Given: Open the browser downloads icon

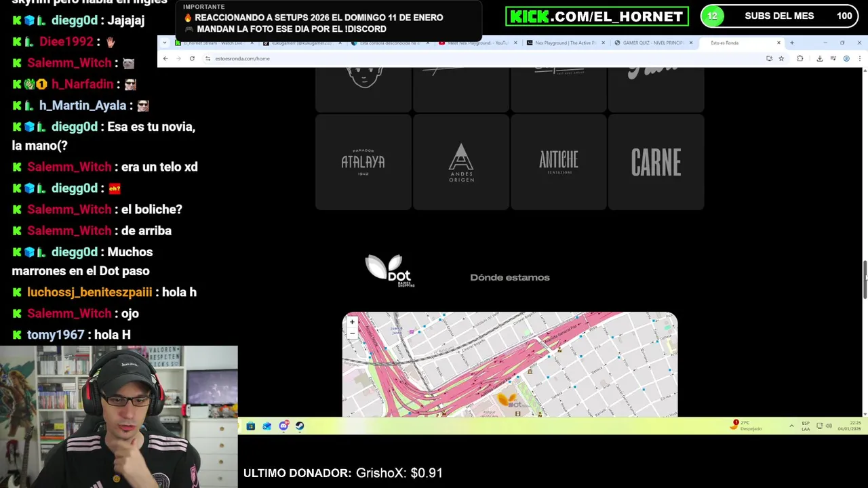Looking at the screenshot, I should pyautogui.click(x=820, y=58).
